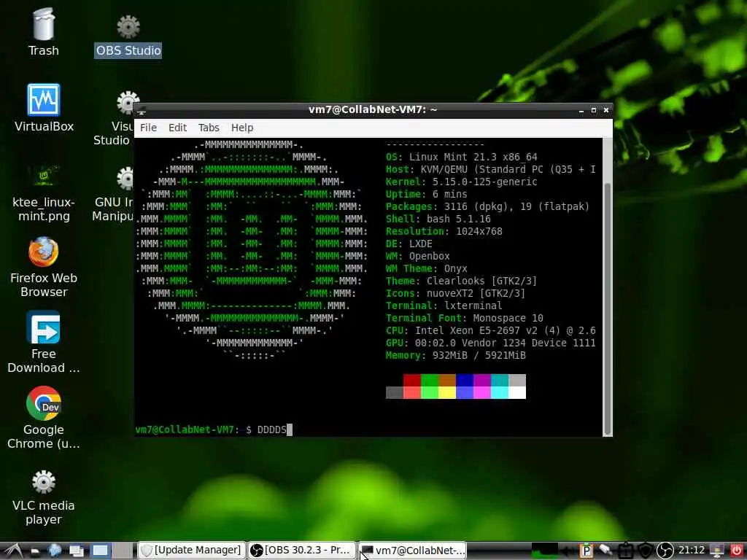Screen dimensions: 747x560
Task: Close the terminal window
Action: click(606, 110)
